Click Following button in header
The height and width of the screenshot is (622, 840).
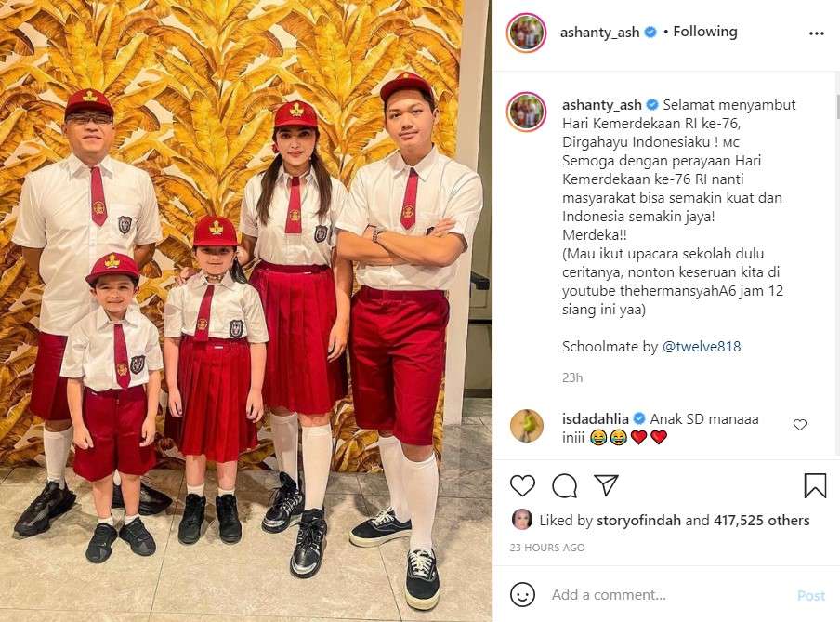[705, 32]
